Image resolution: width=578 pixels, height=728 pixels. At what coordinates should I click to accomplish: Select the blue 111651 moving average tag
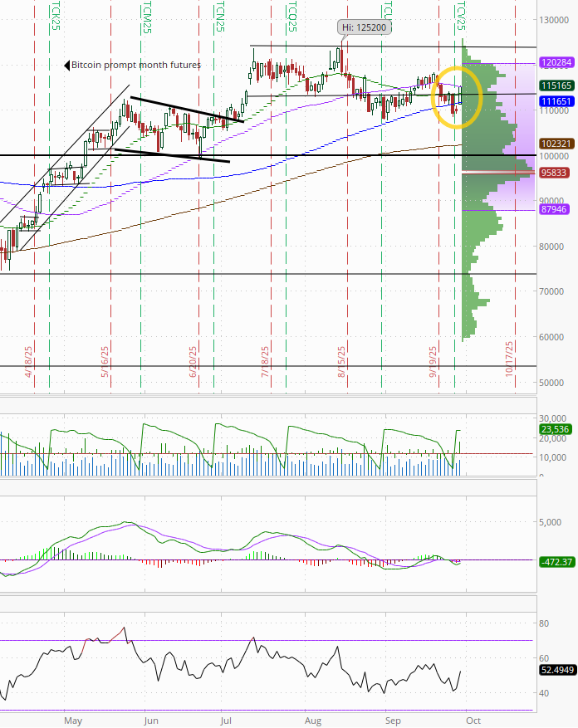(556, 101)
